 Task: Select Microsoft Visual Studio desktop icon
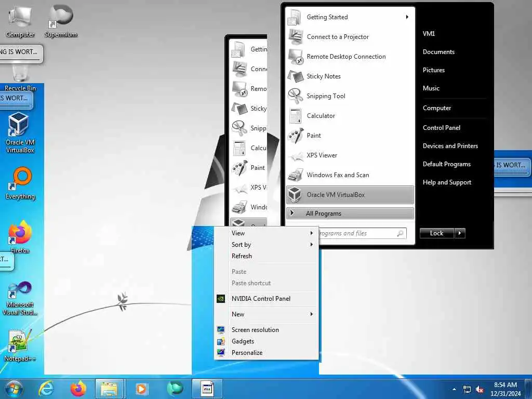pos(20,299)
